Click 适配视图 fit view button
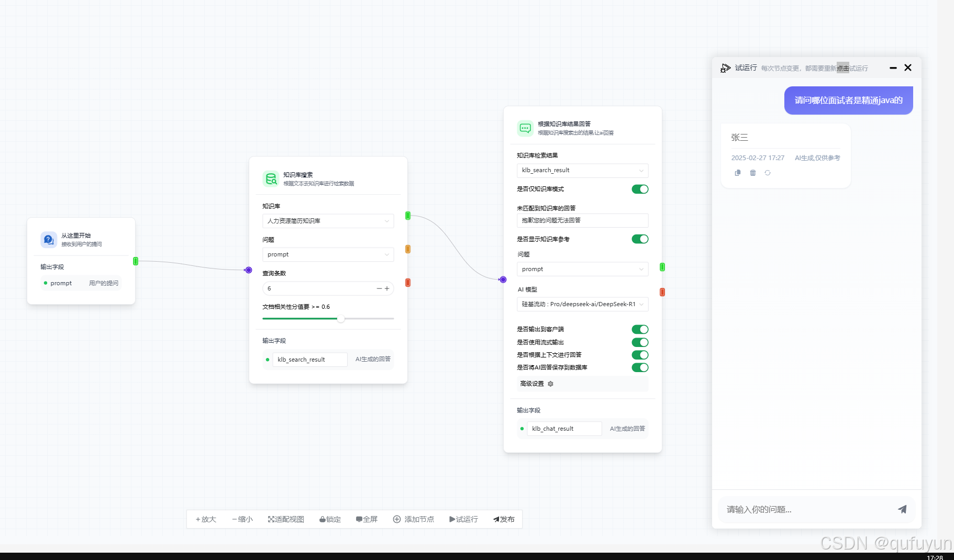954x560 pixels. 286,519
